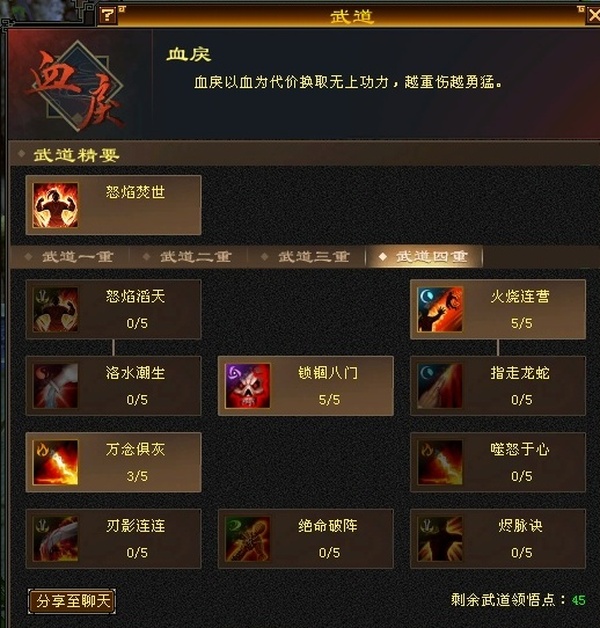Click the 火烧连营 skill icon
The height and width of the screenshot is (628, 600).
pyautogui.click(x=440, y=309)
